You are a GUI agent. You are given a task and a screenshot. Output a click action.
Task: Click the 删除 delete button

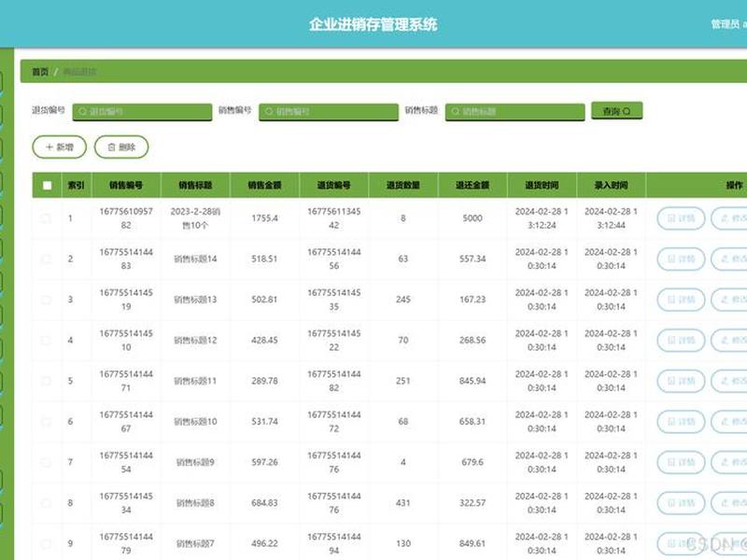click(x=121, y=147)
